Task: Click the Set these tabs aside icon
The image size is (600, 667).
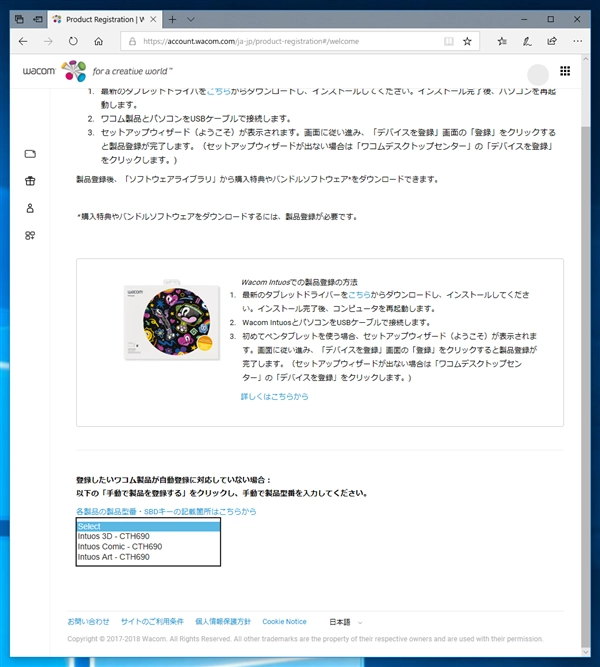Action: click(x=38, y=19)
